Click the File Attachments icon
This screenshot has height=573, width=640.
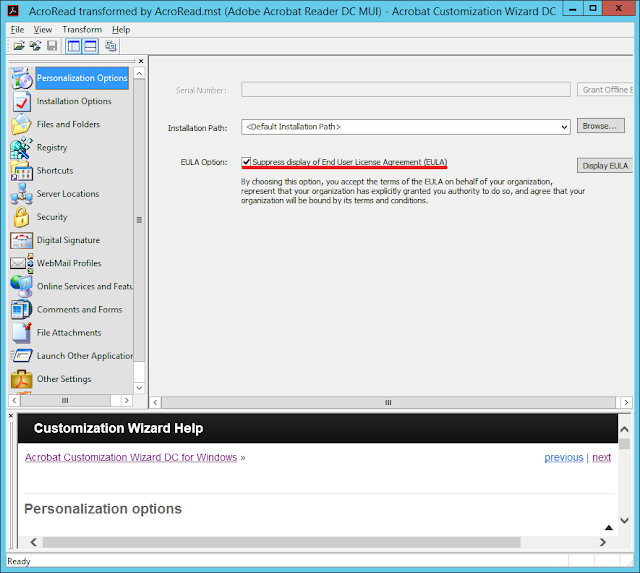(21, 333)
